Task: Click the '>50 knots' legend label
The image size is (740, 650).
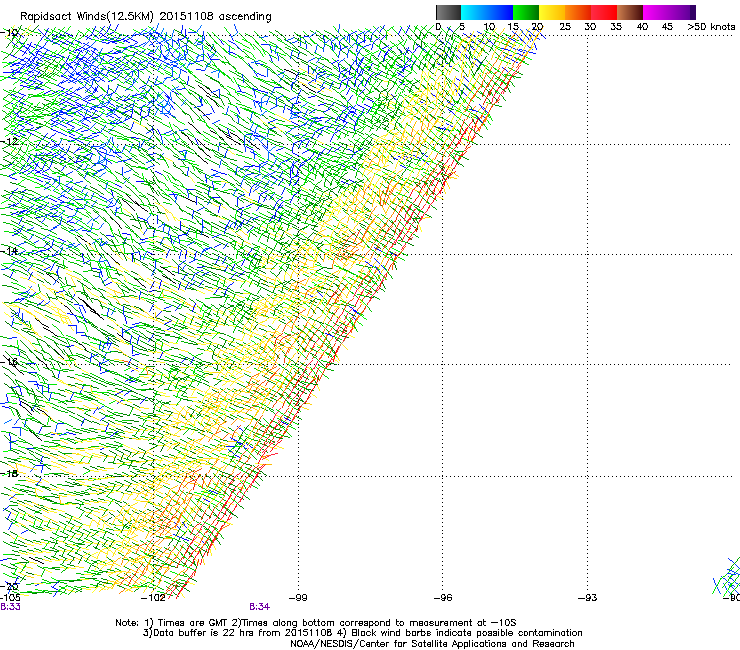Action: click(711, 26)
